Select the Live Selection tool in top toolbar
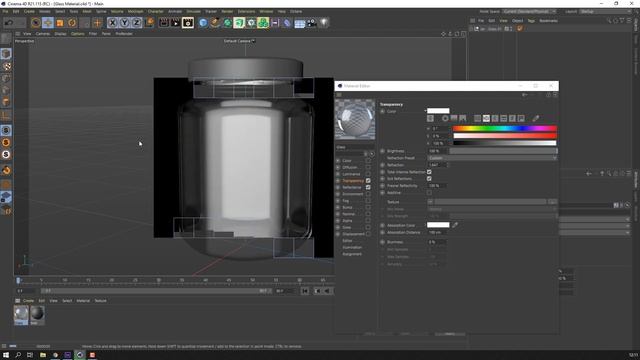 [36, 23]
